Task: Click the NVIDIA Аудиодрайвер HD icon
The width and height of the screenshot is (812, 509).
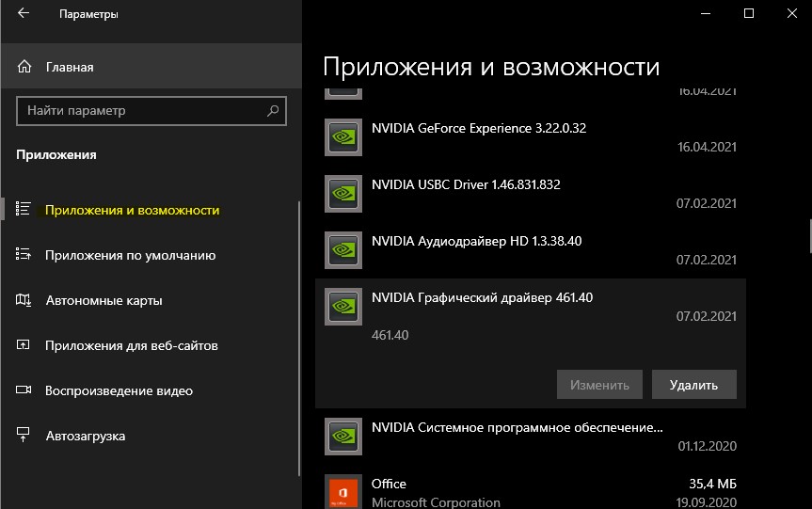Action: coord(343,250)
